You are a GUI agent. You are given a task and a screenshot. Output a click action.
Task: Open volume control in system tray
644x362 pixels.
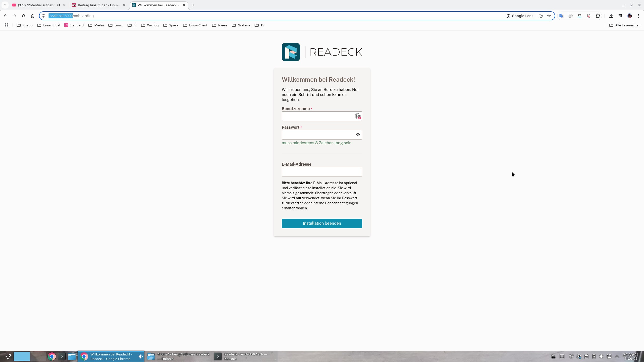pyautogui.click(x=601, y=356)
